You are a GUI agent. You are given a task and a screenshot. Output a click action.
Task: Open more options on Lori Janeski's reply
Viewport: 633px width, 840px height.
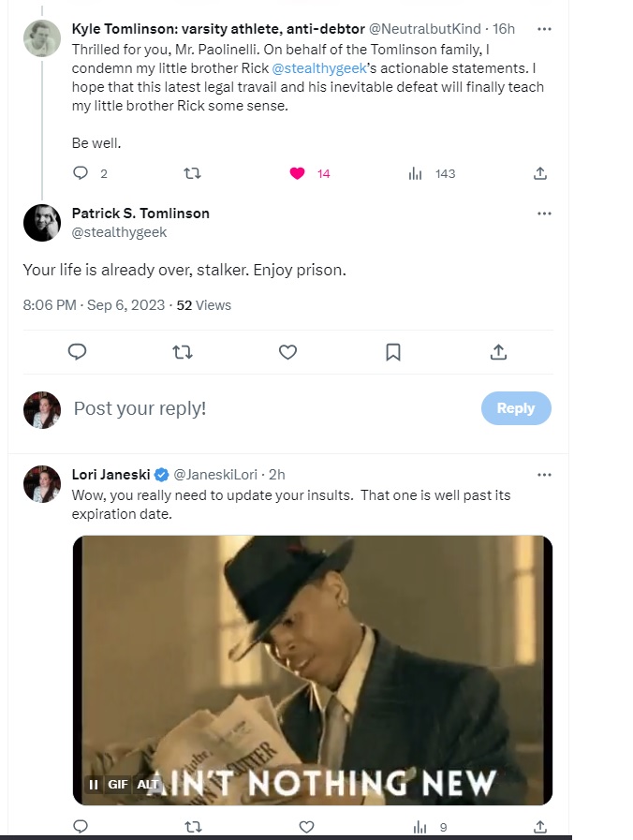(x=544, y=474)
